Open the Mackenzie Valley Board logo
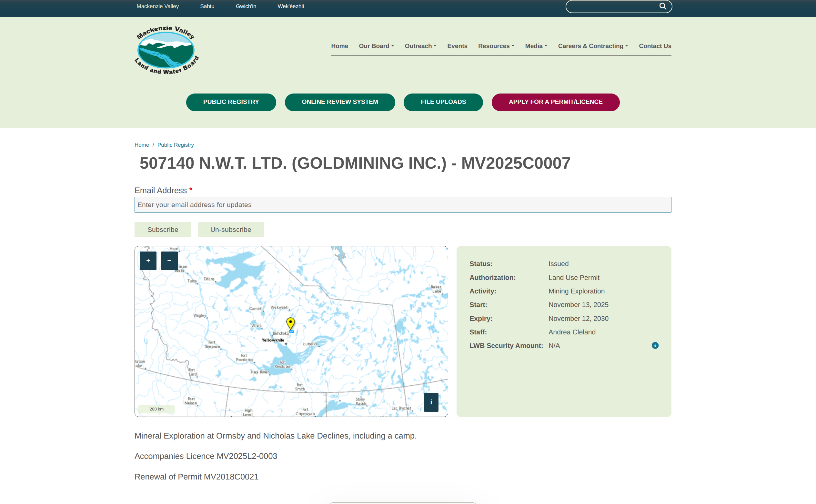 point(167,50)
